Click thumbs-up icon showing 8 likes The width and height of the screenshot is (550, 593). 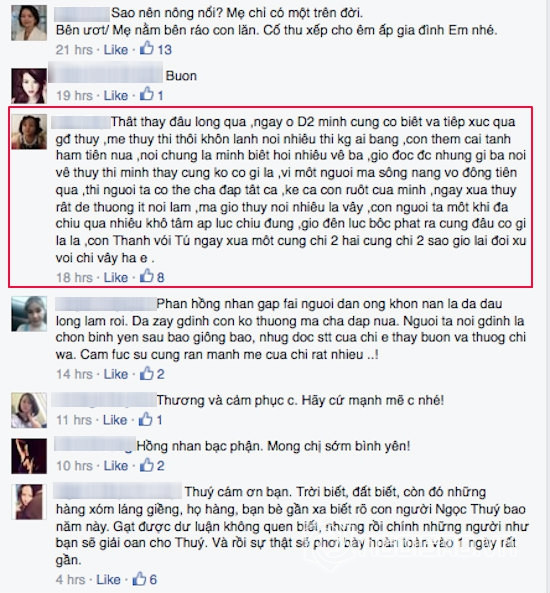147,276
